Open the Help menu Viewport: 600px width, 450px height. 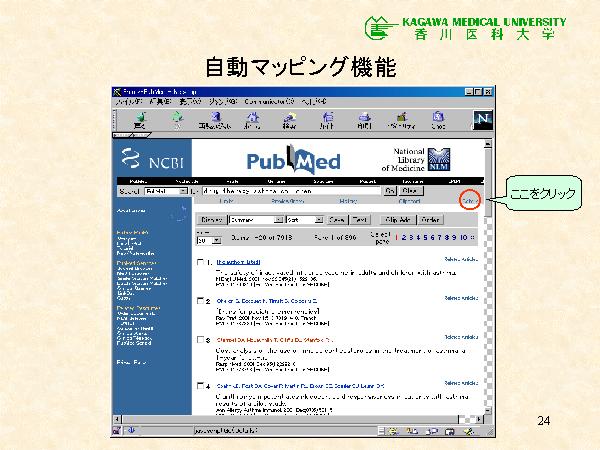(x=313, y=102)
